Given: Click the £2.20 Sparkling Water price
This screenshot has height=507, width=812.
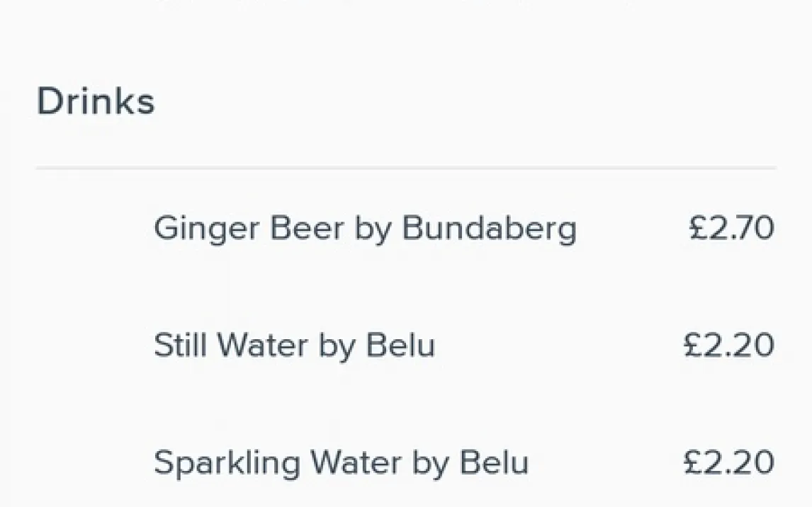Looking at the screenshot, I should [x=728, y=462].
